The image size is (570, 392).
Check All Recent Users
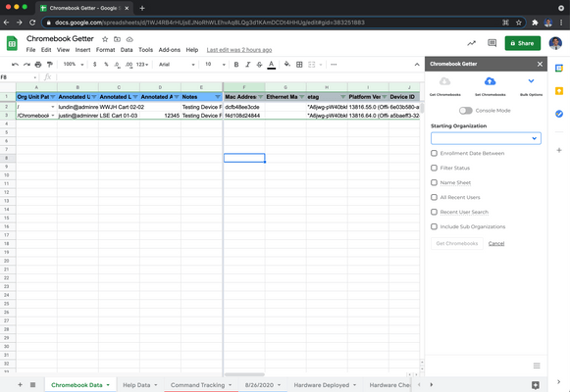434,197
